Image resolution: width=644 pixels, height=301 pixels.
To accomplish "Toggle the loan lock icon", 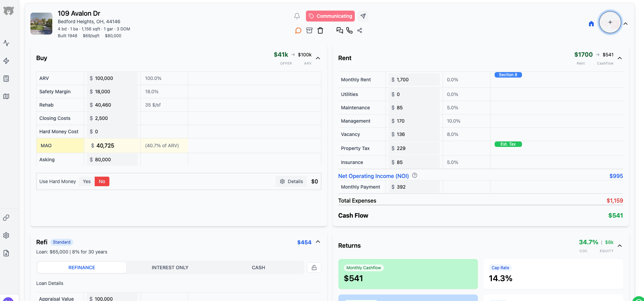I will click(314, 268).
